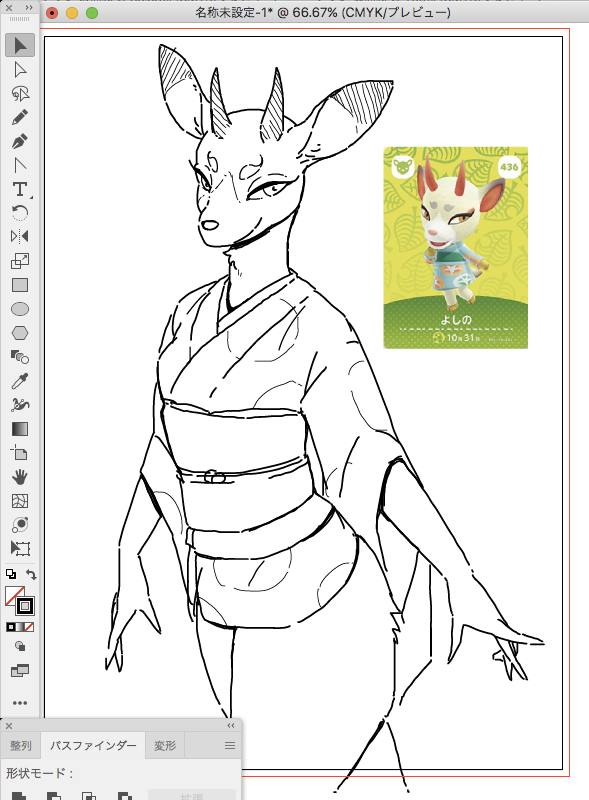Viewport: 589px width, 800px height.
Task: Click the 形状モード label
Action: (x=39, y=773)
